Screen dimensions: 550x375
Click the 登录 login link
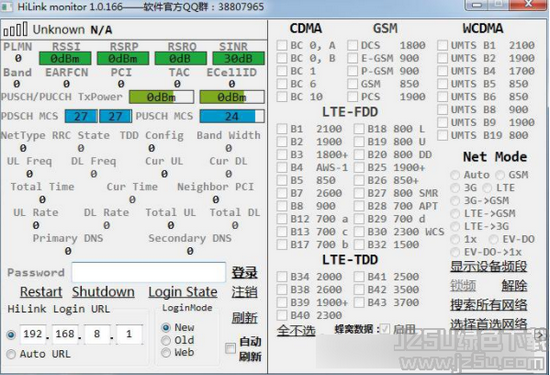[244, 273]
